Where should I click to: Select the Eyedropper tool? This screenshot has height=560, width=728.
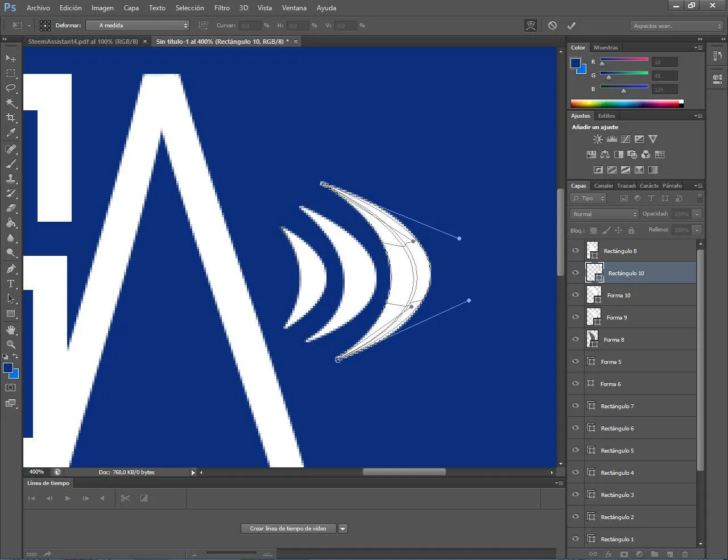(11, 133)
